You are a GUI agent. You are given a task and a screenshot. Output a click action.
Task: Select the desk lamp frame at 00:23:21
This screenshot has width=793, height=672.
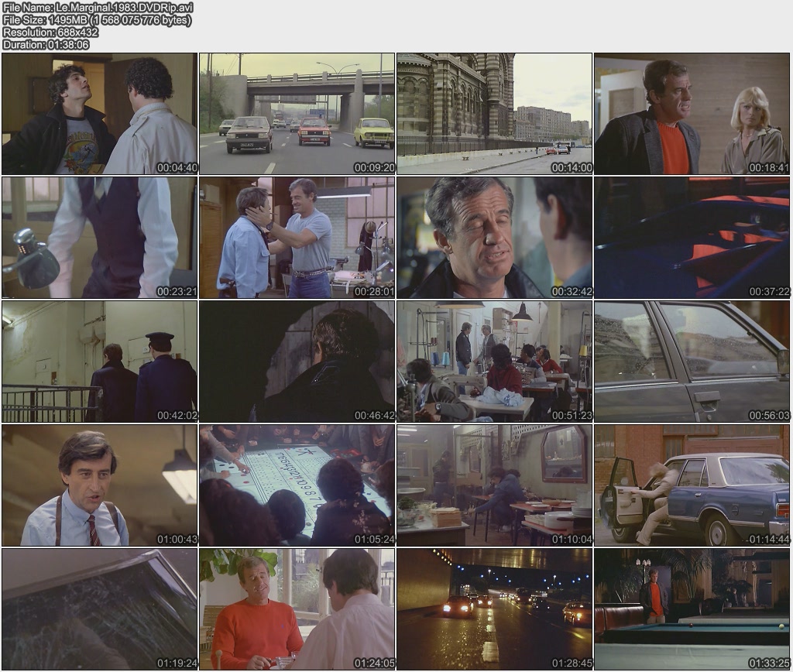pyautogui.click(x=100, y=238)
